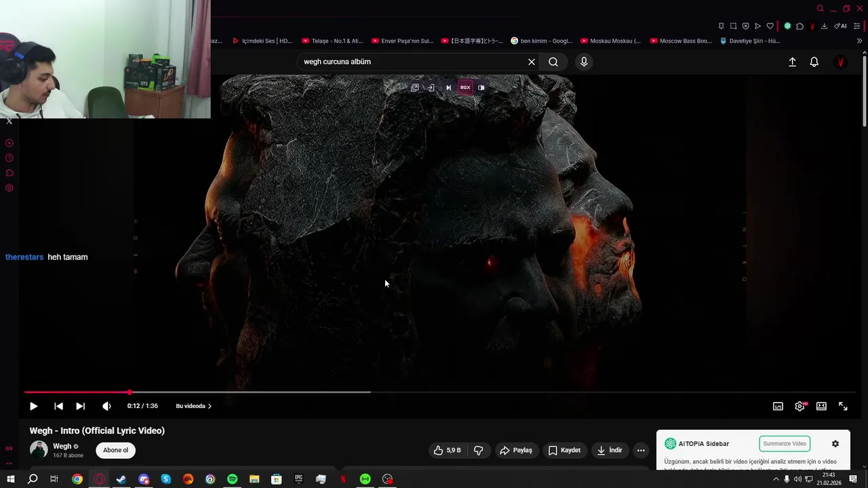868x488 pixels.
Task: Clear the search box text
Action: point(532,62)
